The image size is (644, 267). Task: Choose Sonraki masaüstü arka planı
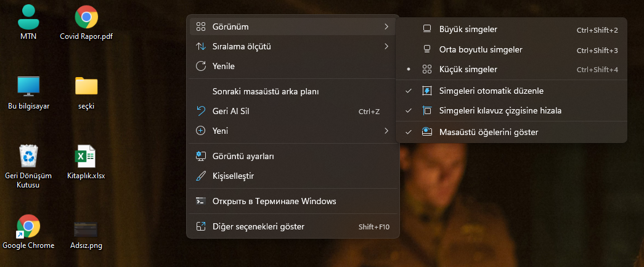(x=293, y=91)
